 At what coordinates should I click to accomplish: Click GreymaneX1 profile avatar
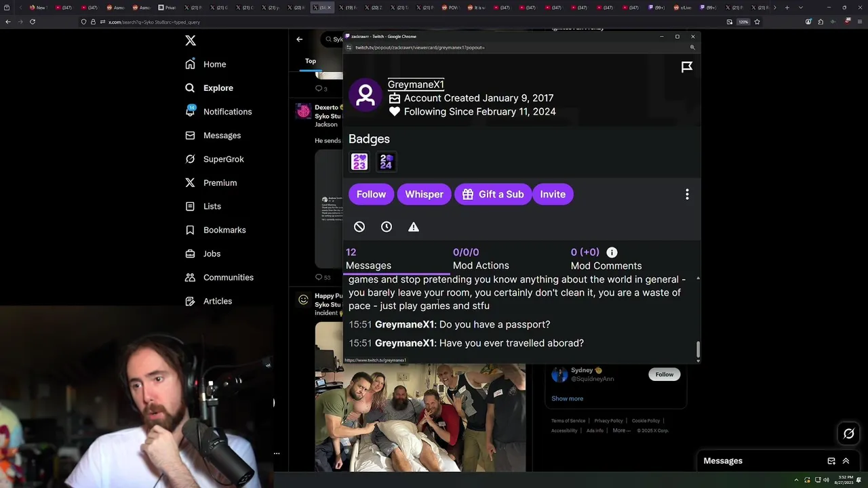(x=366, y=95)
